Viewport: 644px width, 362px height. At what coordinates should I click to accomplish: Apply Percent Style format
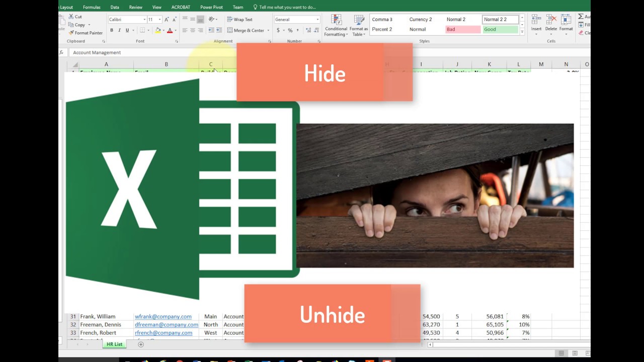coord(290,30)
